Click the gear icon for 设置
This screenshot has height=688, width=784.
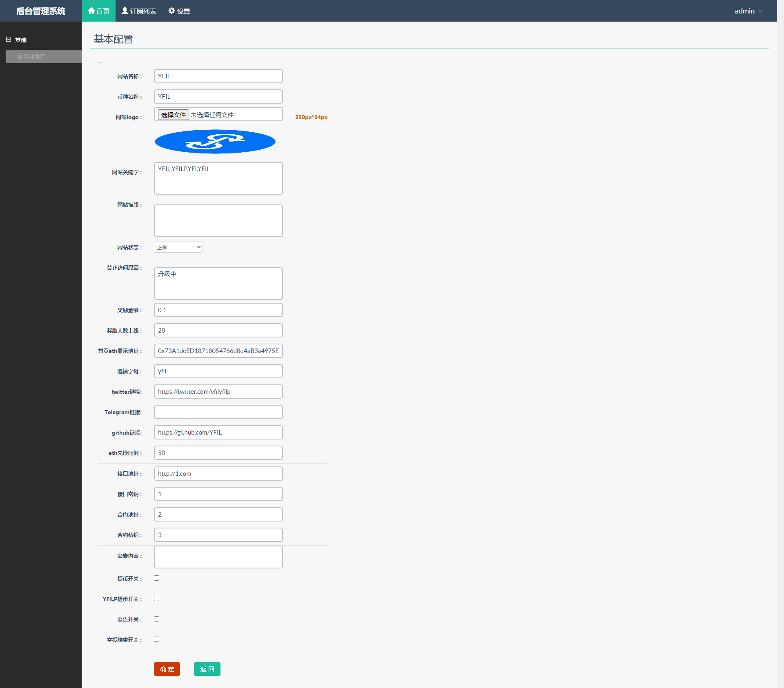pos(172,11)
